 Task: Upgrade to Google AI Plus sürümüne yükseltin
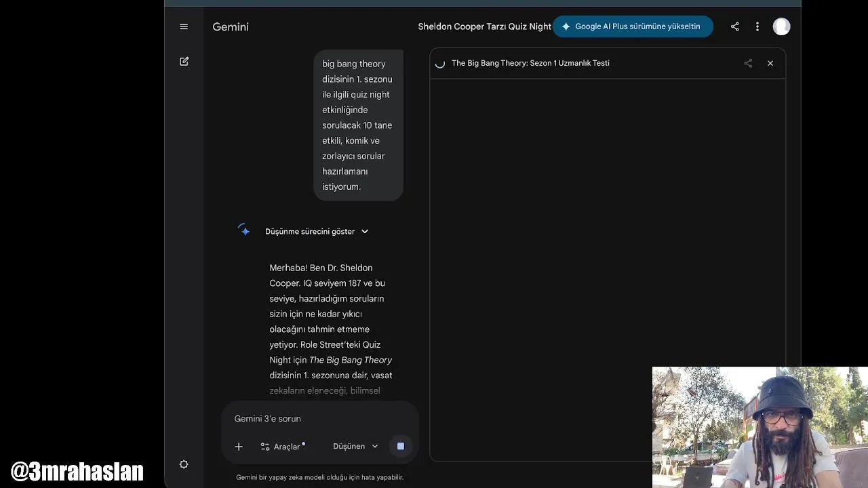click(633, 26)
